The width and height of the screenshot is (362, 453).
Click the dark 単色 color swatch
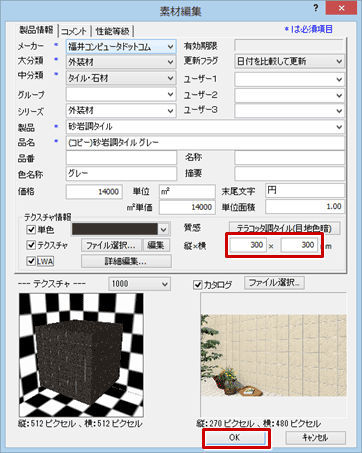coord(115,230)
